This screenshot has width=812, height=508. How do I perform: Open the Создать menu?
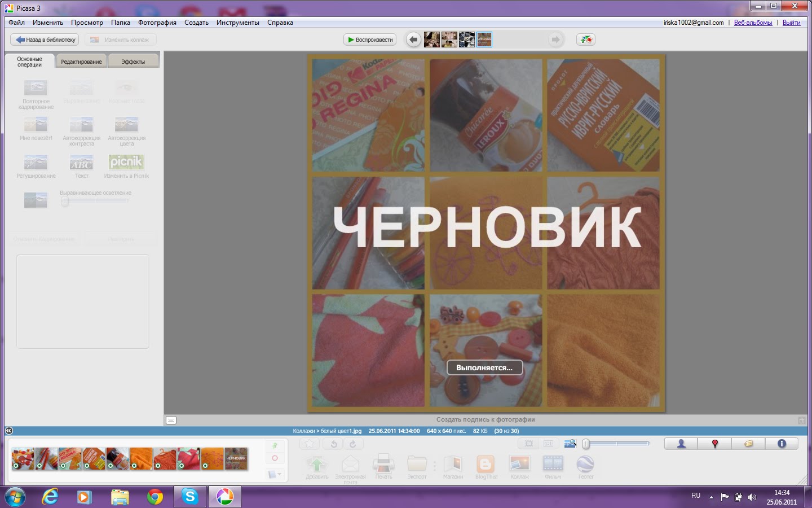pos(196,23)
